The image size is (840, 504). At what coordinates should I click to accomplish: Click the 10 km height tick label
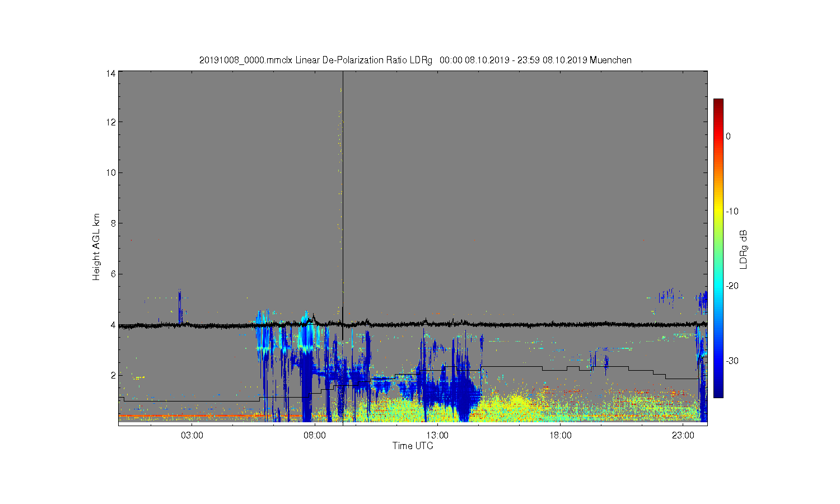[x=111, y=172]
